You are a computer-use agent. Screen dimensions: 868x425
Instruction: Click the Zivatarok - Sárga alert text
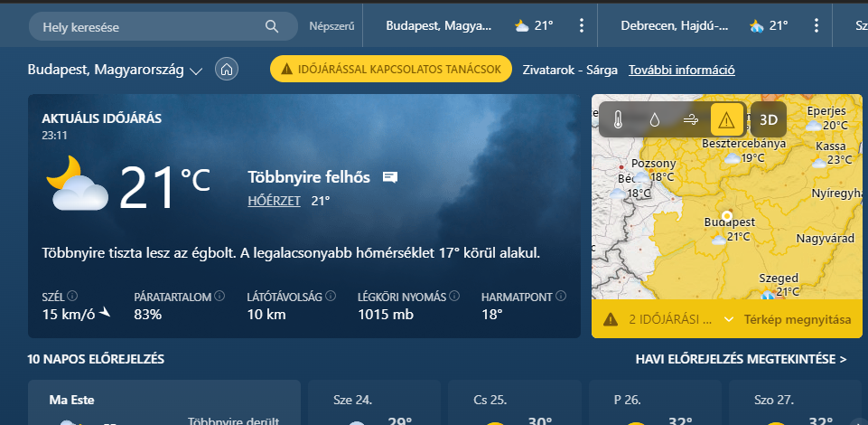[571, 70]
